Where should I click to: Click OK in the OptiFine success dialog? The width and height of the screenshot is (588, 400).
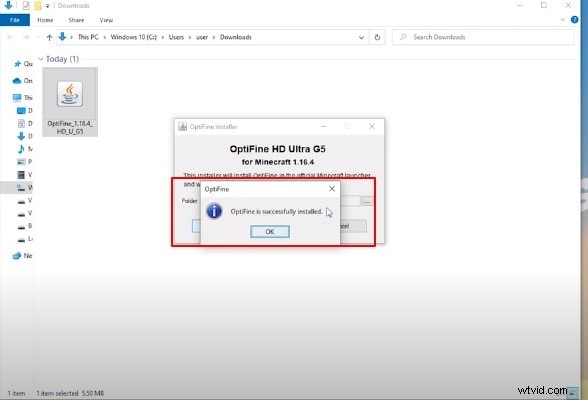pyautogui.click(x=270, y=232)
